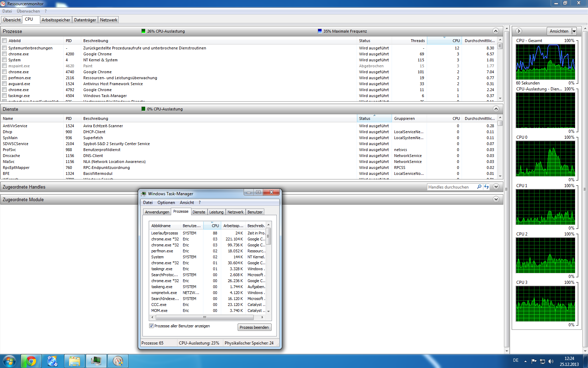Image resolution: width=588 pixels, height=368 pixels.
Task: Click the CPU - Gesamt graph
Action: point(545,62)
